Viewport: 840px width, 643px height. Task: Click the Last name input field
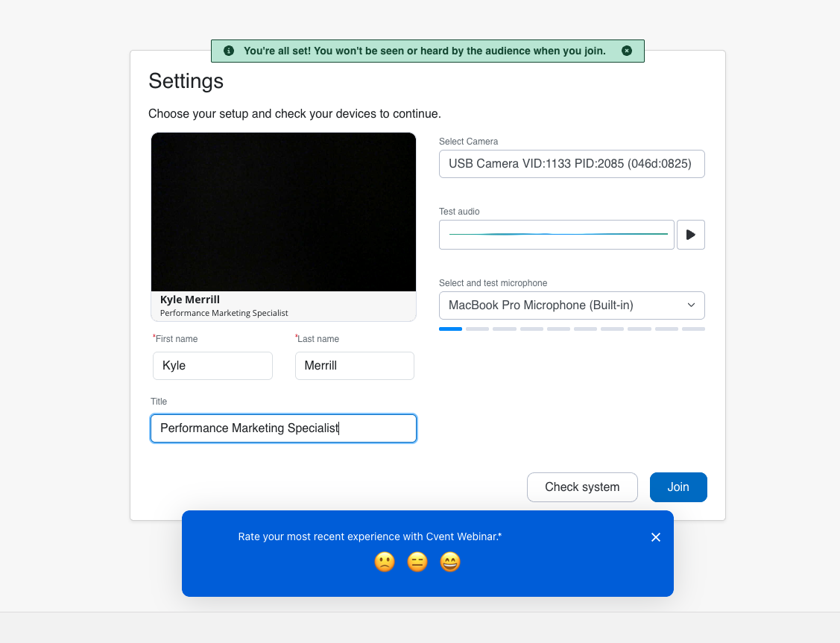[x=354, y=366]
